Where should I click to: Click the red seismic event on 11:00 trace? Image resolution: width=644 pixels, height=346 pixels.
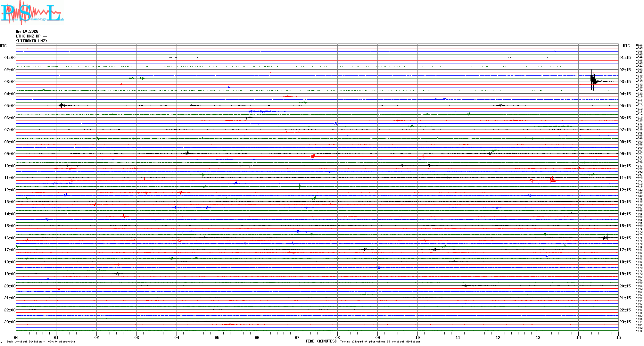click(x=553, y=180)
